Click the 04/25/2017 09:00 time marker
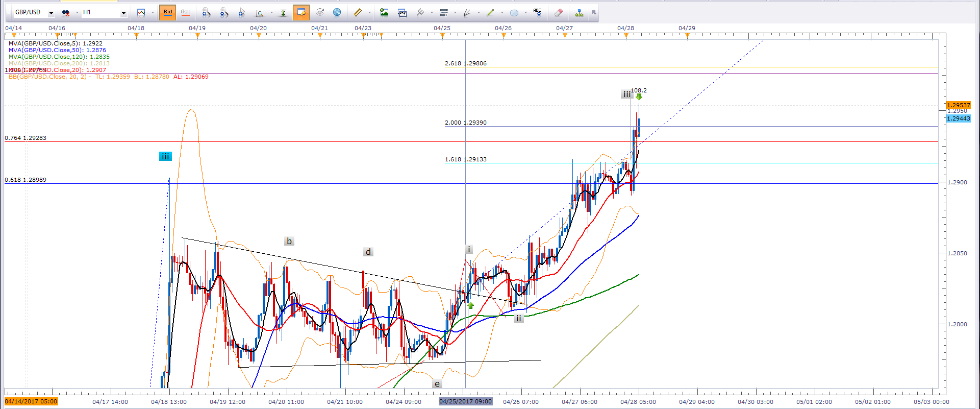This screenshot has width=980, height=409. coord(465,402)
